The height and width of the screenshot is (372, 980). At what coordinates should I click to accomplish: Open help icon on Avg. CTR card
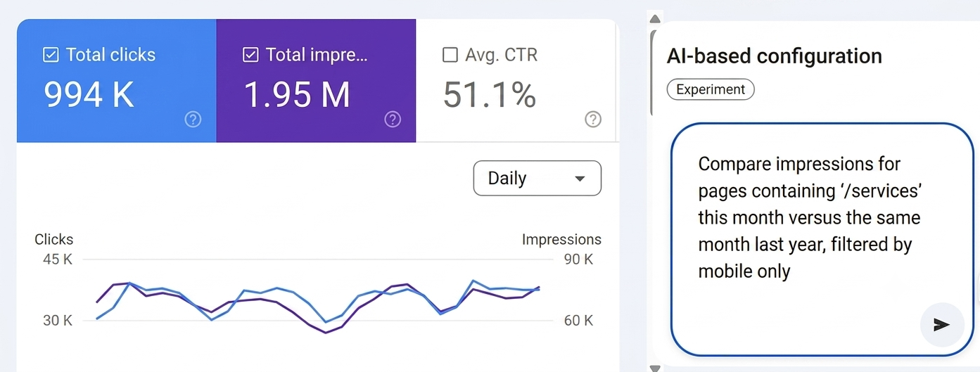593,120
